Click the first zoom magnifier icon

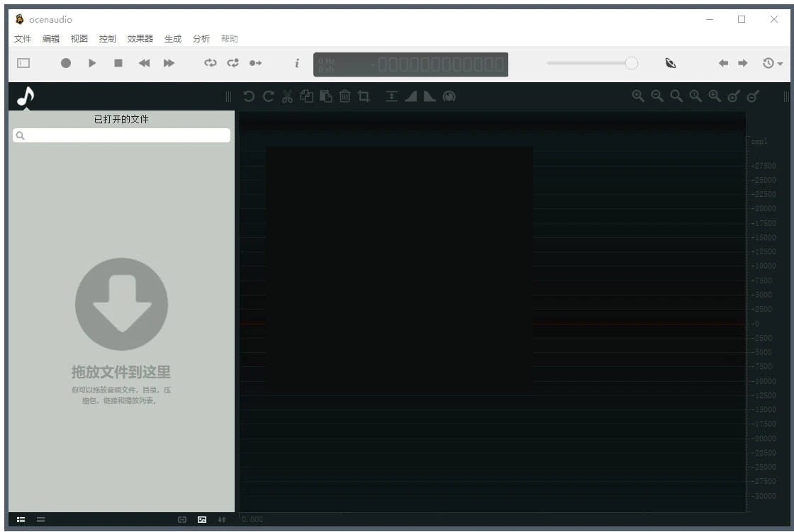[x=638, y=96]
